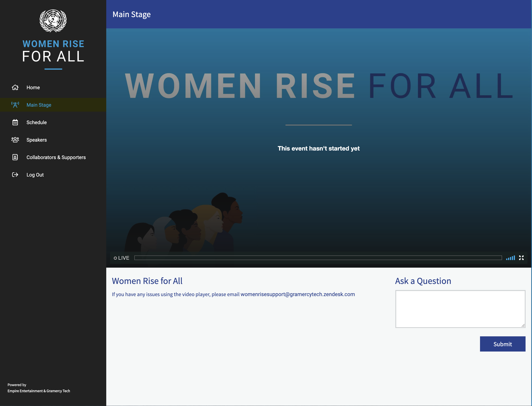
Task: Open Collaborators & Supporters page
Action: tap(56, 157)
